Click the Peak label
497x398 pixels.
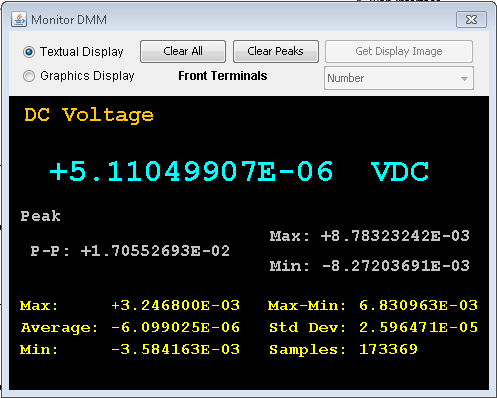(41, 216)
